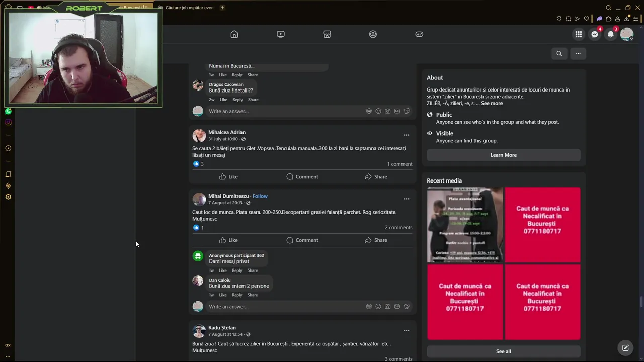Share Dan Caloiu's comment

(x=253, y=295)
